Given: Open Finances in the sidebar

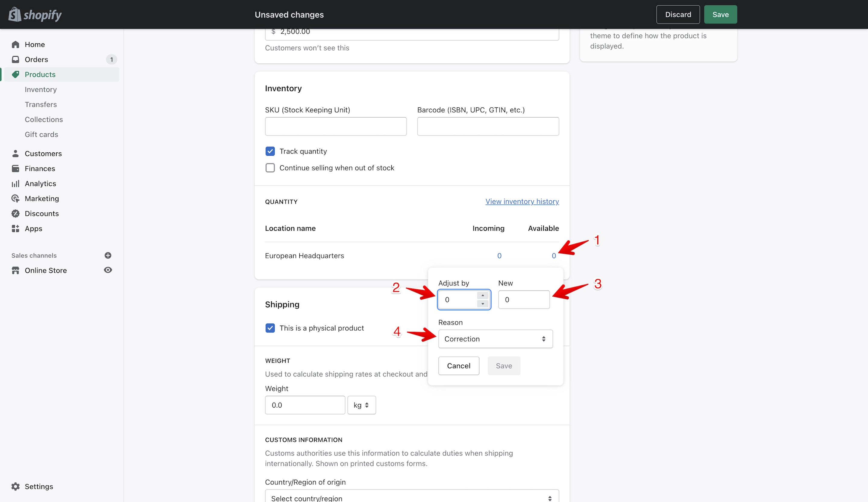Looking at the screenshot, I should point(40,169).
